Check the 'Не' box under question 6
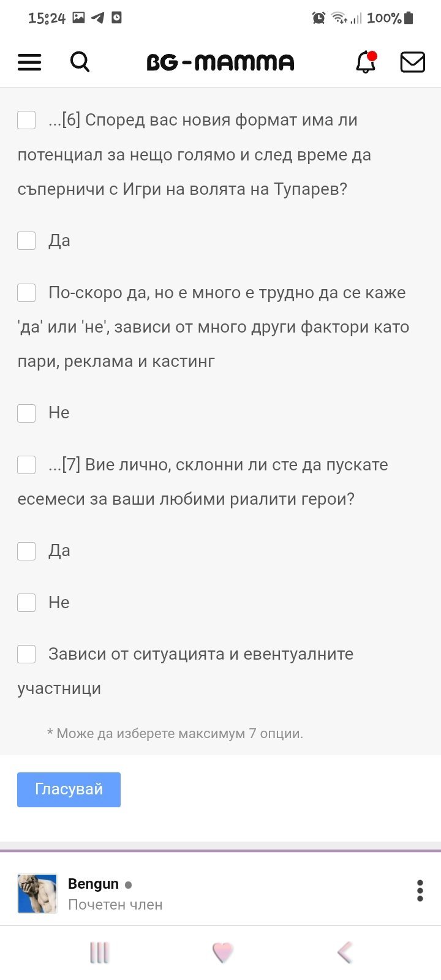 (x=26, y=413)
